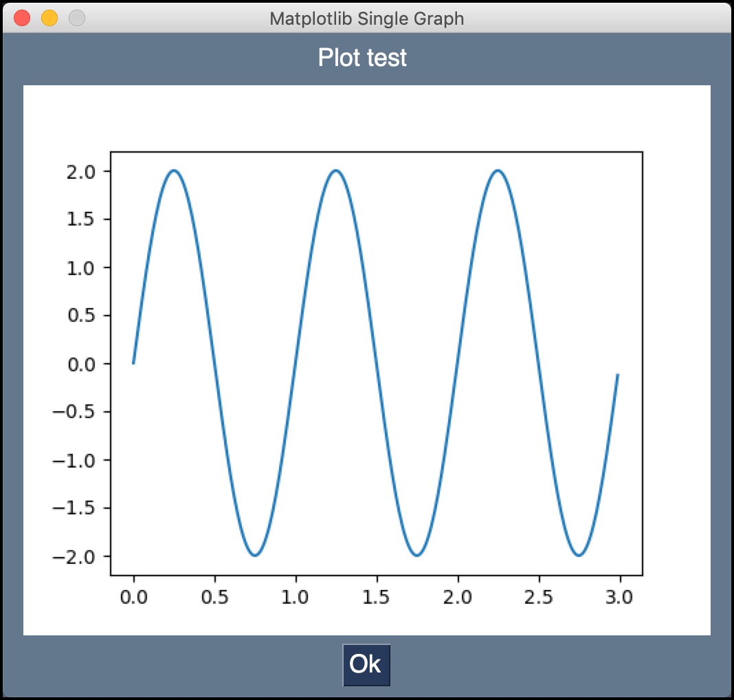This screenshot has height=700, width=734.
Task: Click the 0.0 tick on the y-axis
Action: (x=83, y=365)
